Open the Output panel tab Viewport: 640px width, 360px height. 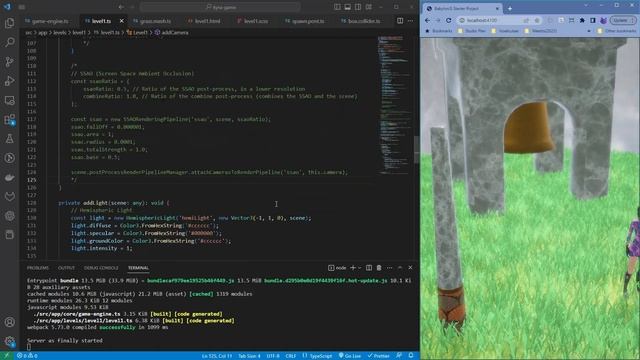click(x=66, y=268)
